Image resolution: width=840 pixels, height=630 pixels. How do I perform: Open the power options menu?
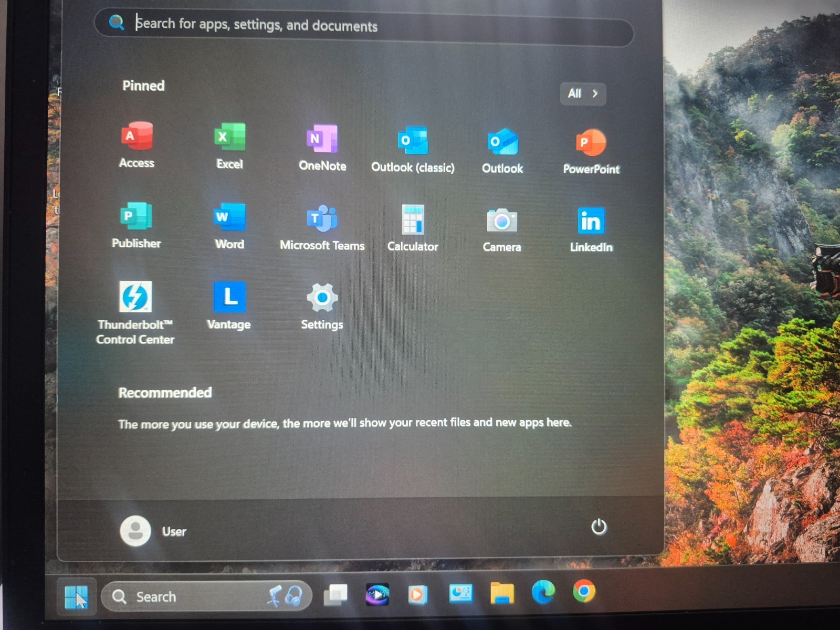(x=598, y=527)
